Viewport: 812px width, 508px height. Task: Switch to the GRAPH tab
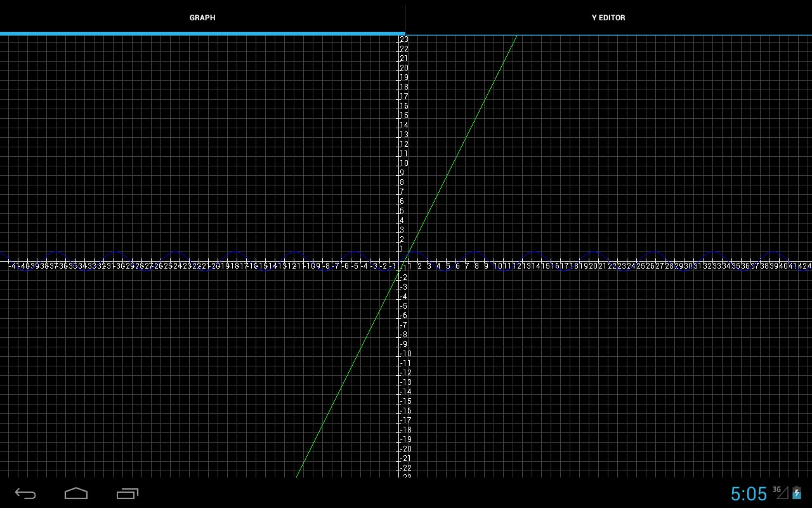pos(202,18)
